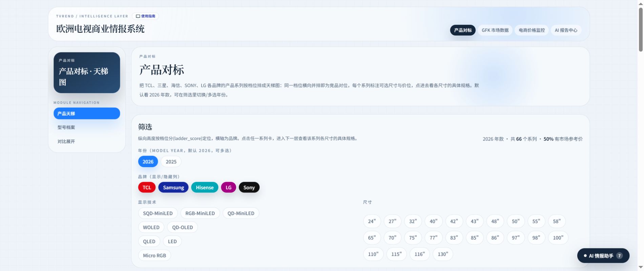The height and width of the screenshot is (271, 644).
Task: Select 产品天梯 in module navigation
Action: 87,113
